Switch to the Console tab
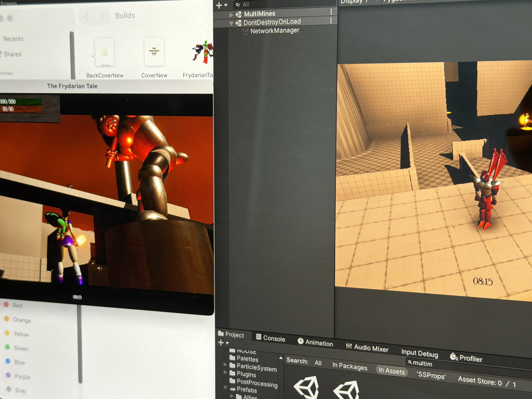This screenshot has height=399, width=532. click(271, 338)
